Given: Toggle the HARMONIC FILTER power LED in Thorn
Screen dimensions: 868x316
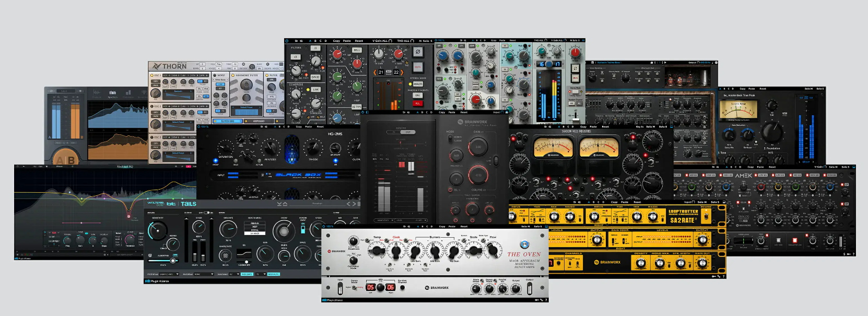Looking at the screenshot, I should [233, 75].
